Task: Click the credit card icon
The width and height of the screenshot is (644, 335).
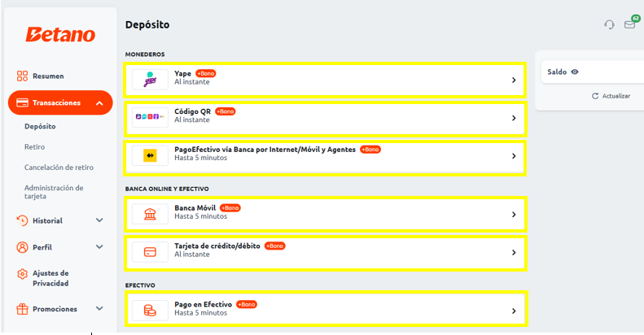Action: [x=150, y=252]
